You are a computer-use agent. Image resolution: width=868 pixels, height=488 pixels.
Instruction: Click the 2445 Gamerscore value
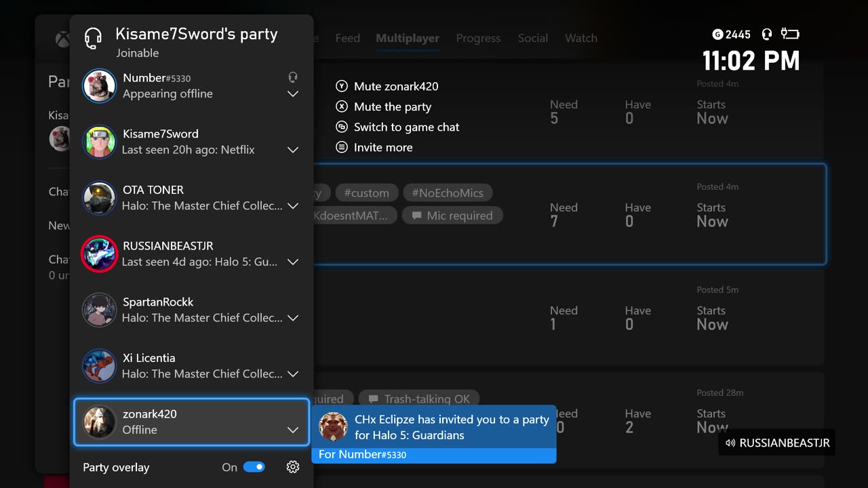(x=738, y=34)
